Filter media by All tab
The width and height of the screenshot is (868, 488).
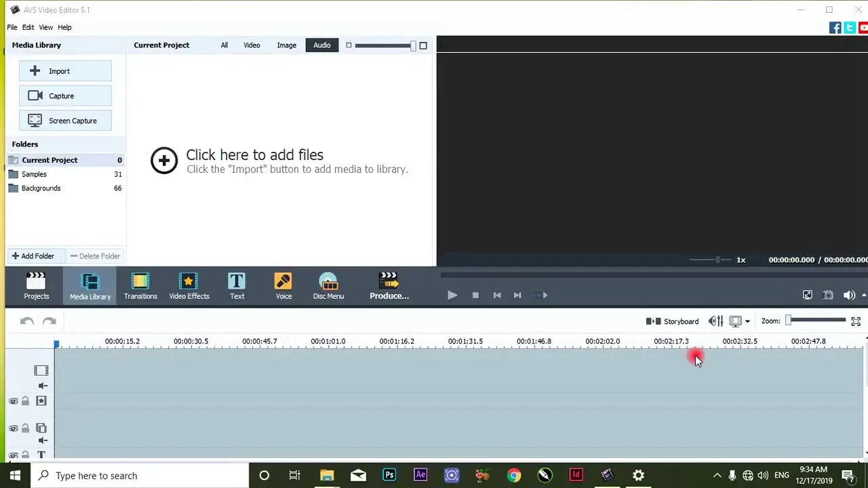tap(224, 45)
